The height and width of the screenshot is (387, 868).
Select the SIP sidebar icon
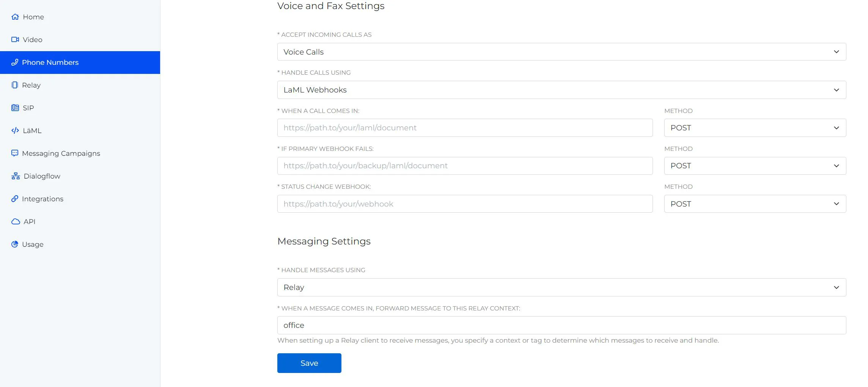click(x=15, y=108)
